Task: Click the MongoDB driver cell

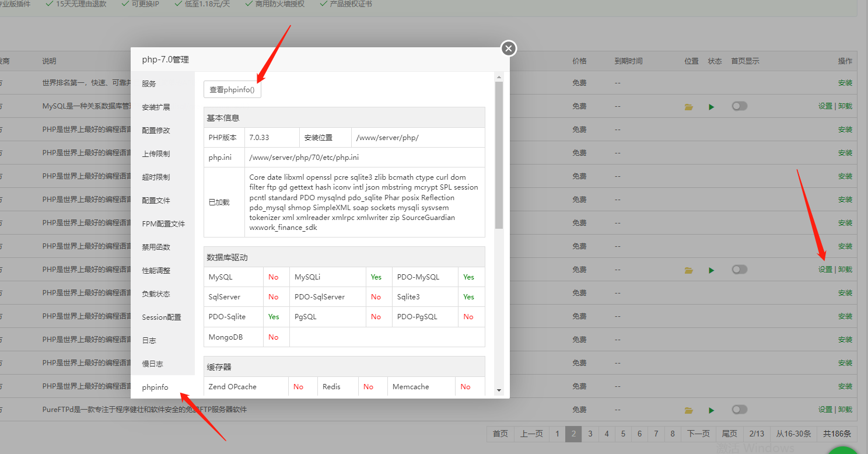Action: (x=233, y=337)
